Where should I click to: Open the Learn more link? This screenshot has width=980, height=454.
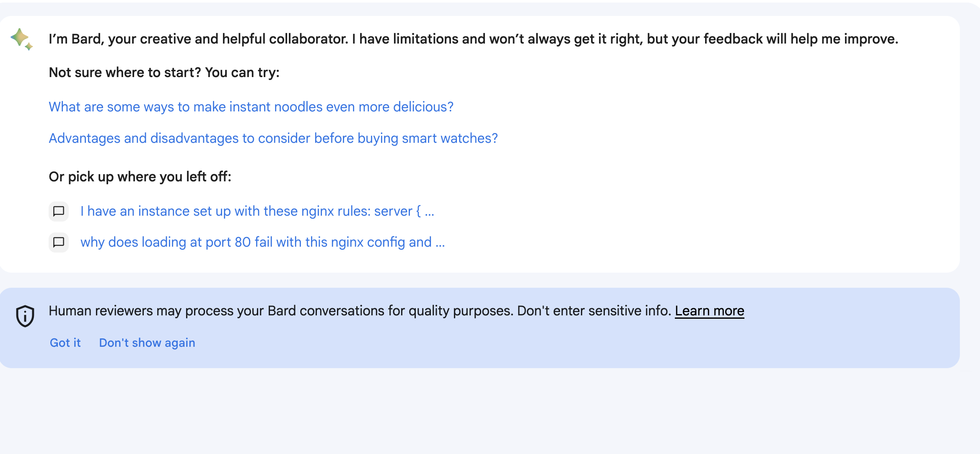point(710,311)
